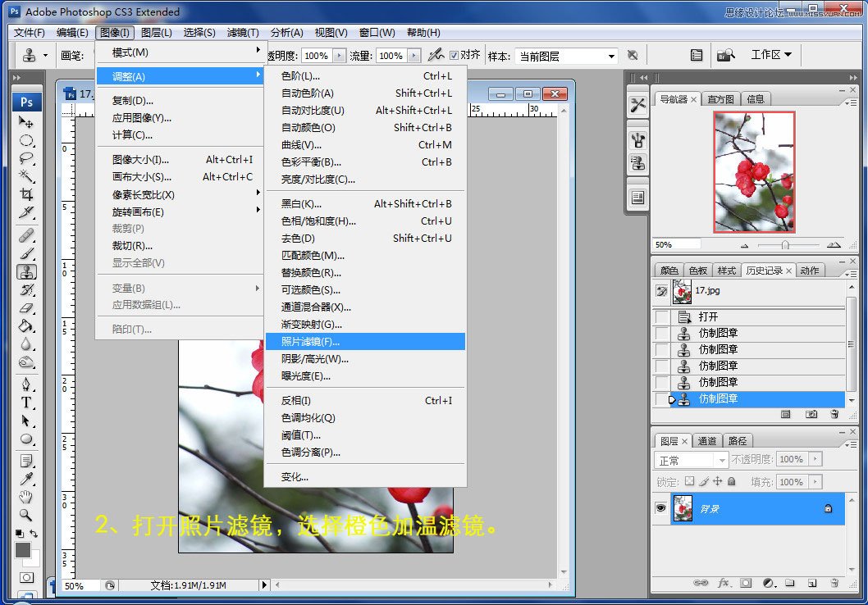Select the Paint Bucket tool

click(x=26, y=326)
